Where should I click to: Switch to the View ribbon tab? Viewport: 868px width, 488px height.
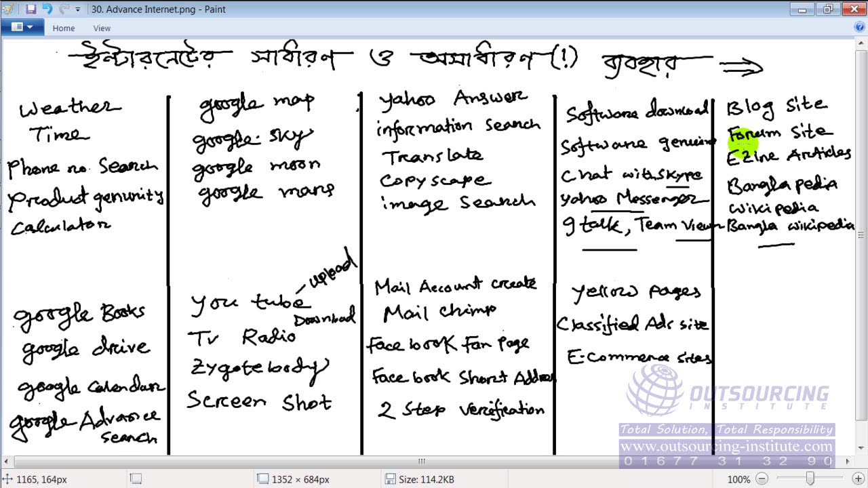(x=102, y=28)
